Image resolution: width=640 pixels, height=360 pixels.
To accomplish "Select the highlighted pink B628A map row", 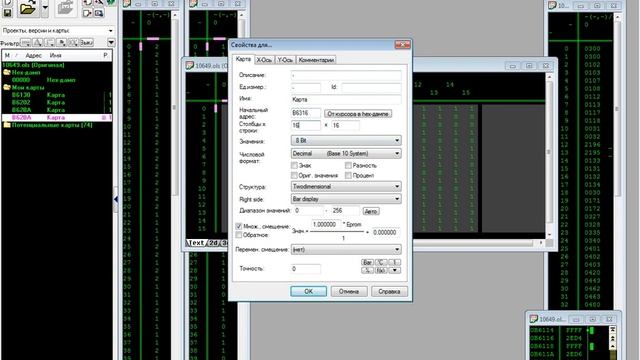I will click(x=57, y=118).
